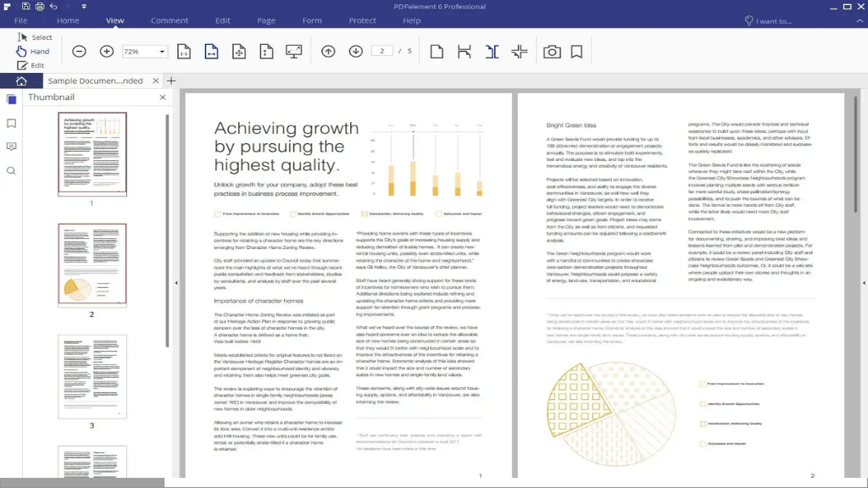Expand right panel with arrow handle
The height and width of the screenshot is (488, 868).
(x=864, y=283)
